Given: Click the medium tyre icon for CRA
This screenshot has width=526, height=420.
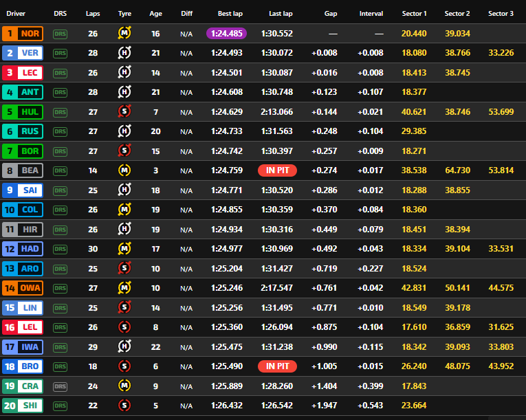Looking at the screenshot, I should click(x=124, y=386).
